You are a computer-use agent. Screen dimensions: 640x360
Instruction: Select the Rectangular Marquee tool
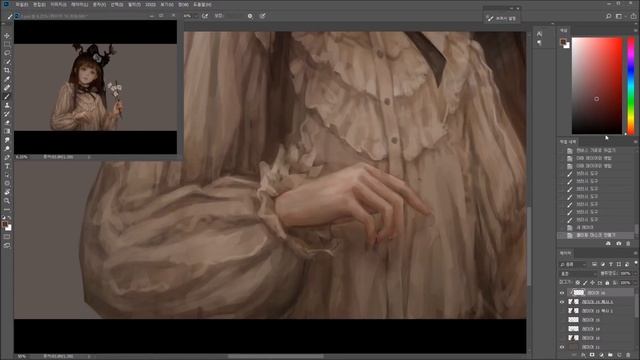click(x=7, y=44)
